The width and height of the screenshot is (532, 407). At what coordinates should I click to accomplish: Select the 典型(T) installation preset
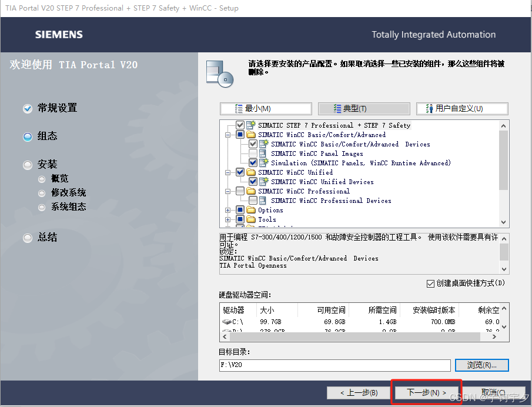click(364, 109)
